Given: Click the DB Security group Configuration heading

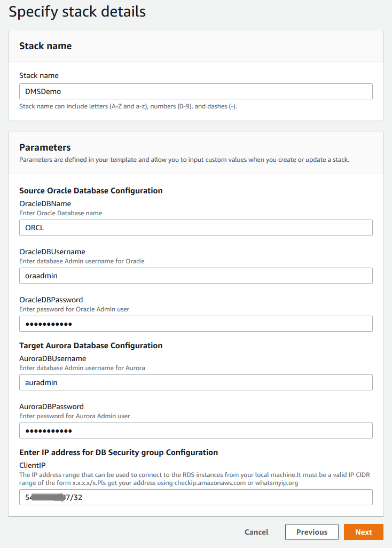Looking at the screenshot, I should point(119,452).
